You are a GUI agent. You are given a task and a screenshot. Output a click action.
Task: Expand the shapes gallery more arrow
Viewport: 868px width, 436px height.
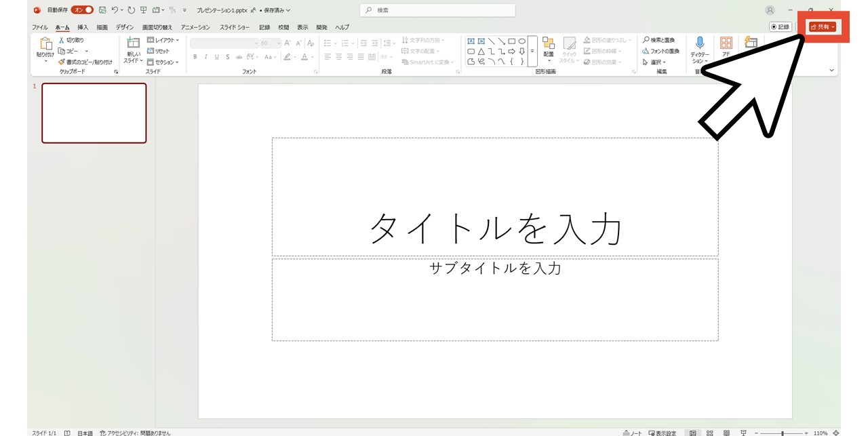pos(532,52)
